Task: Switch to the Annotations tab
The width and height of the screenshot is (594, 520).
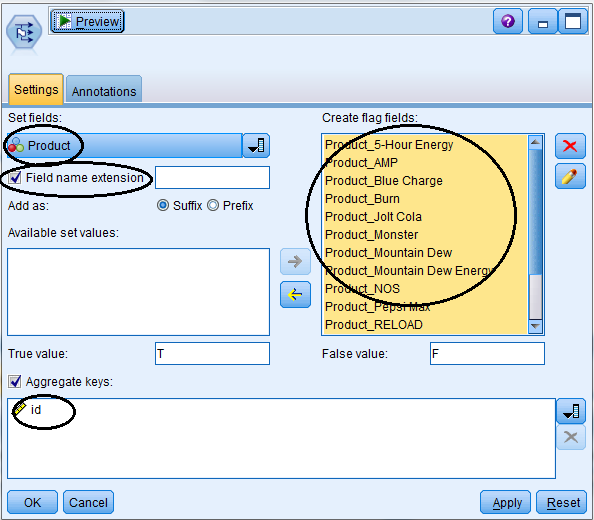Action: (x=104, y=90)
